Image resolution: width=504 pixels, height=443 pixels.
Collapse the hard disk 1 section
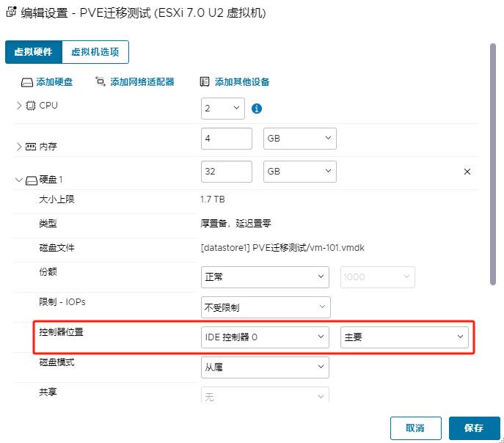click(19, 180)
